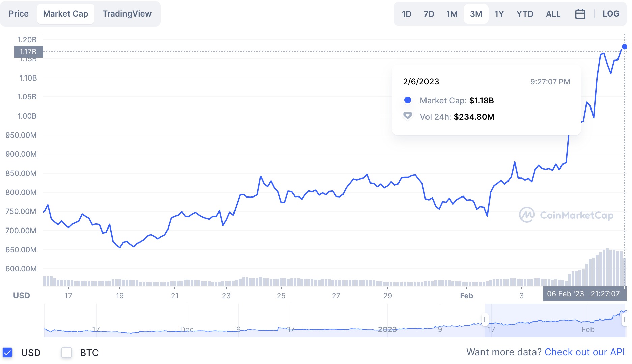Open the calendar date range picker
Image resolution: width=632 pixels, height=364 pixels.
pyautogui.click(x=580, y=14)
